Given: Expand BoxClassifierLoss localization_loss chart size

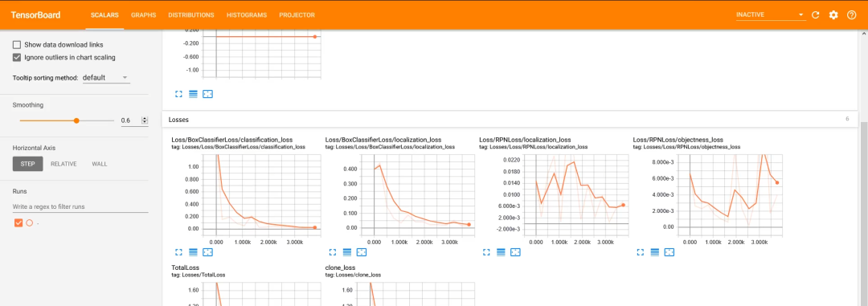Looking at the screenshot, I should pyautogui.click(x=332, y=251).
